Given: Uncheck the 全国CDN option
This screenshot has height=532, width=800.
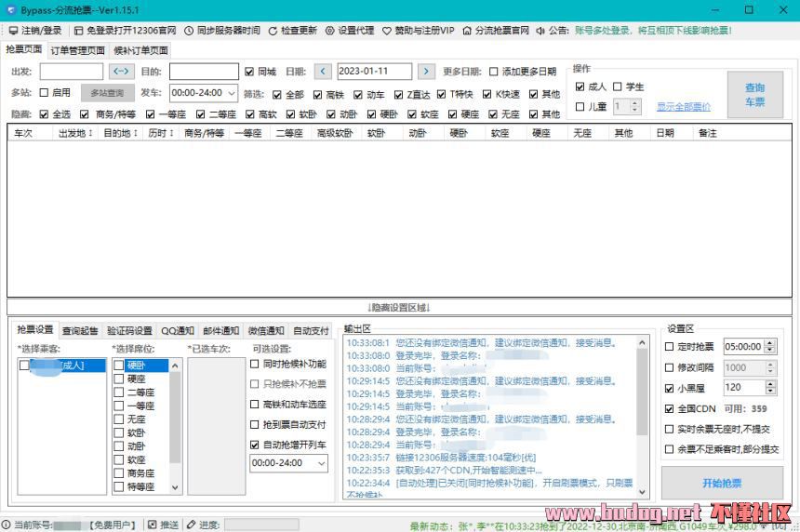Looking at the screenshot, I should click(670, 408).
